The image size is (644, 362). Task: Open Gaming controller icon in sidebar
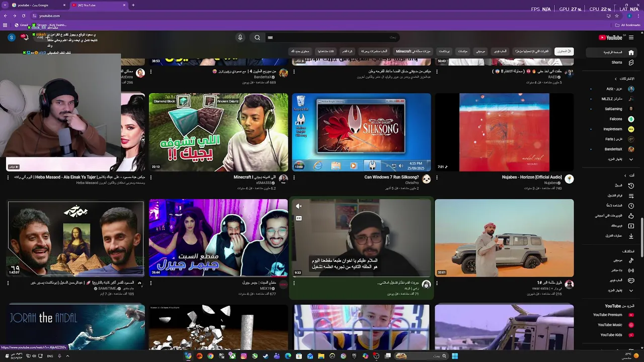click(x=631, y=280)
